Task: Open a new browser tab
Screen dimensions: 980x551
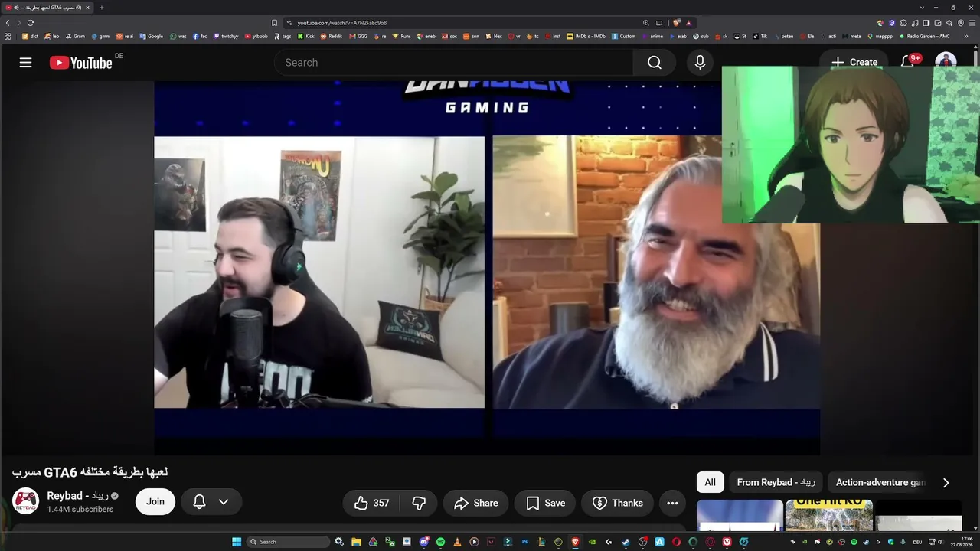Action: pyautogui.click(x=102, y=8)
